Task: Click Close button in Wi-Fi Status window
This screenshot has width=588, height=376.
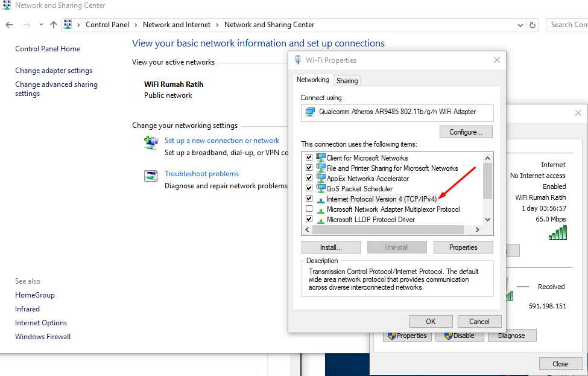Action: (x=560, y=364)
